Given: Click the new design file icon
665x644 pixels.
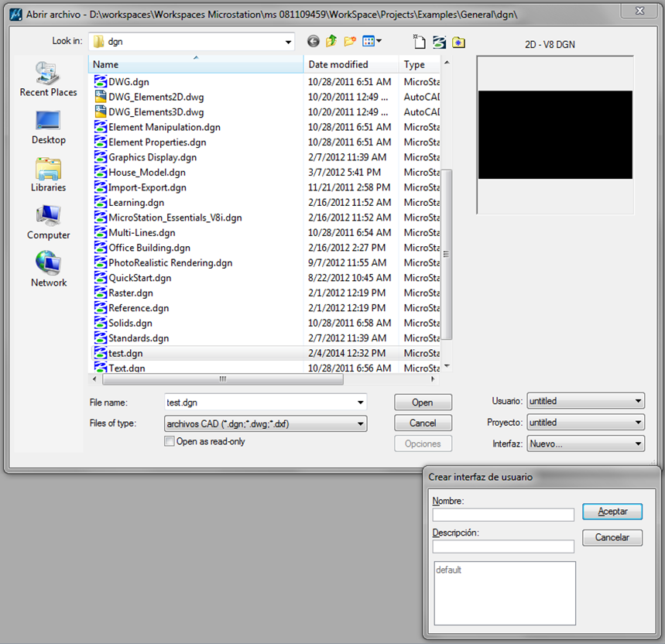Looking at the screenshot, I should pyautogui.click(x=419, y=41).
